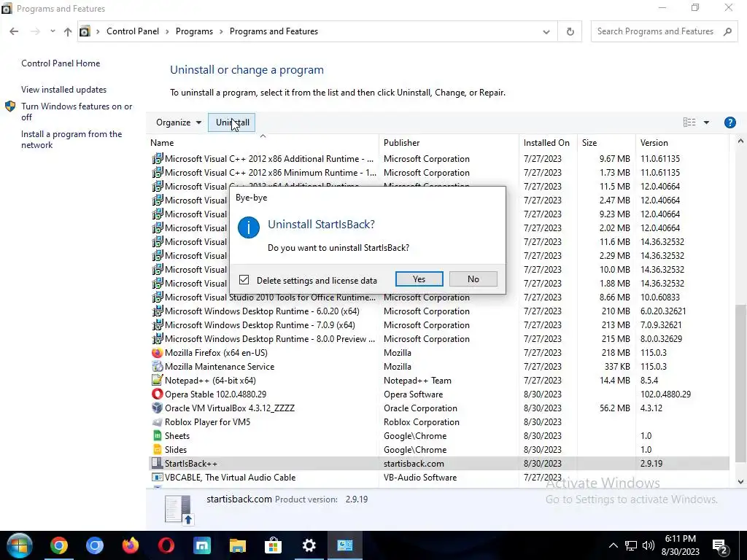This screenshot has height=560, width=747.
Task: Launch Opera from the taskbar
Action: click(166, 545)
